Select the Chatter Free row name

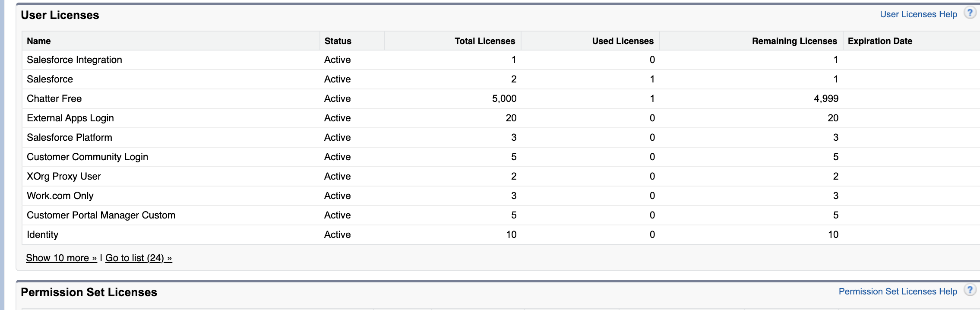(x=54, y=98)
